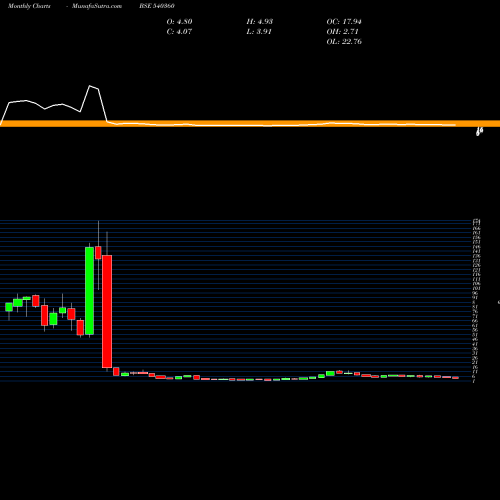Click the "O: 4.80" open value
Image resolution: width=500 pixels, height=500 pixels.
179,22
